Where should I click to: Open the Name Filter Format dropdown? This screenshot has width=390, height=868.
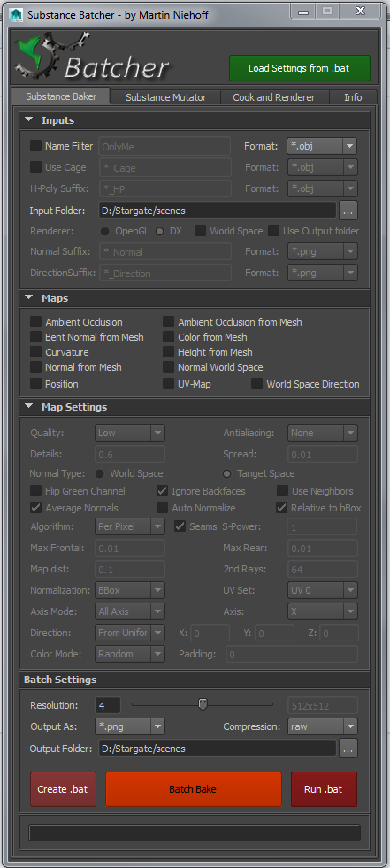point(322,146)
